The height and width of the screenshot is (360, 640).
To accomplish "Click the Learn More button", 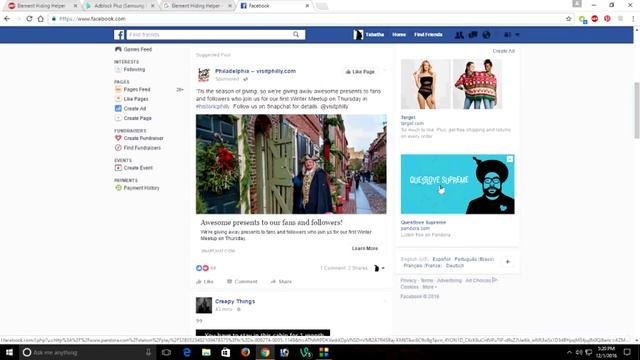I will [x=364, y=248].
